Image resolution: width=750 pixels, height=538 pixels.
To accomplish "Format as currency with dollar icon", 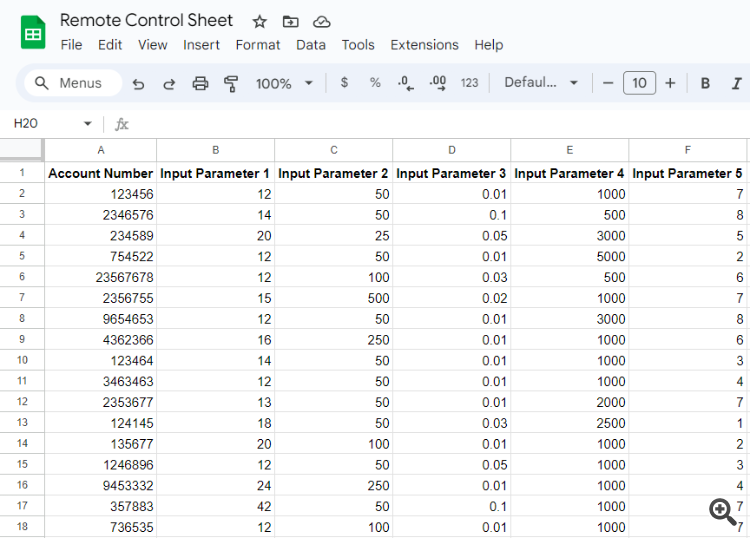I will pos(344,83).
